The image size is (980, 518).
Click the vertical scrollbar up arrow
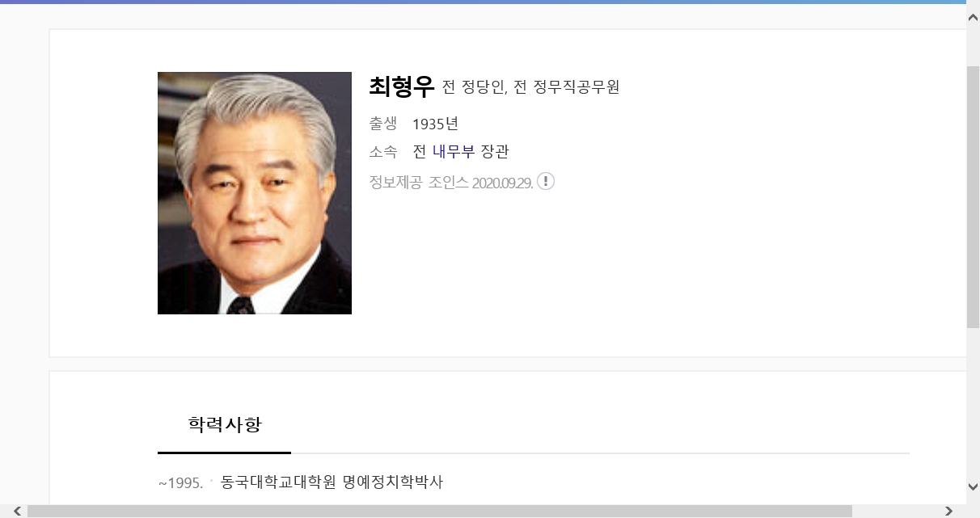(x=973, y=16)
